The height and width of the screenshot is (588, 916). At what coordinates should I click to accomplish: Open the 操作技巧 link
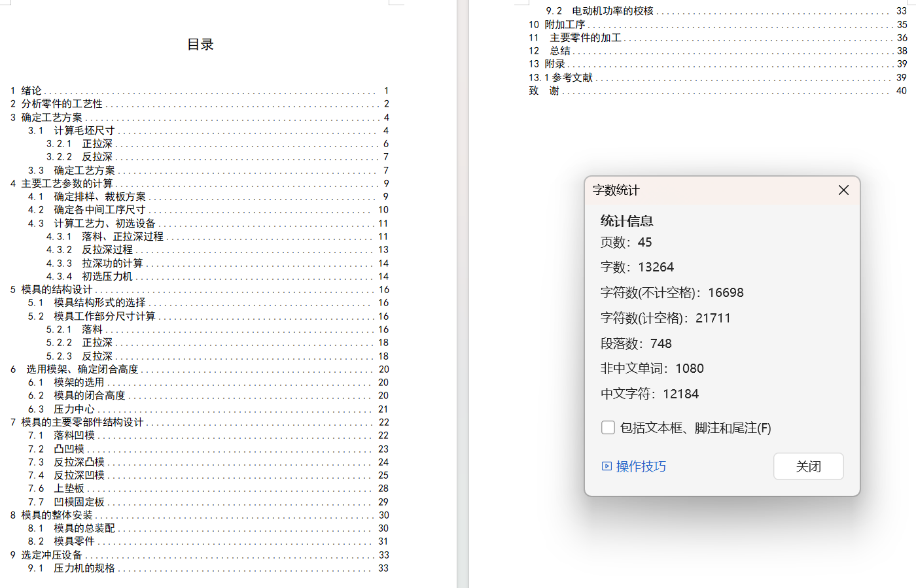point(641,466)
